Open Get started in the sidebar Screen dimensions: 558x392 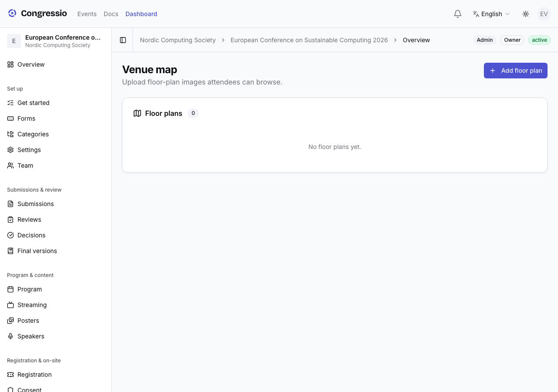pos(56,103)
